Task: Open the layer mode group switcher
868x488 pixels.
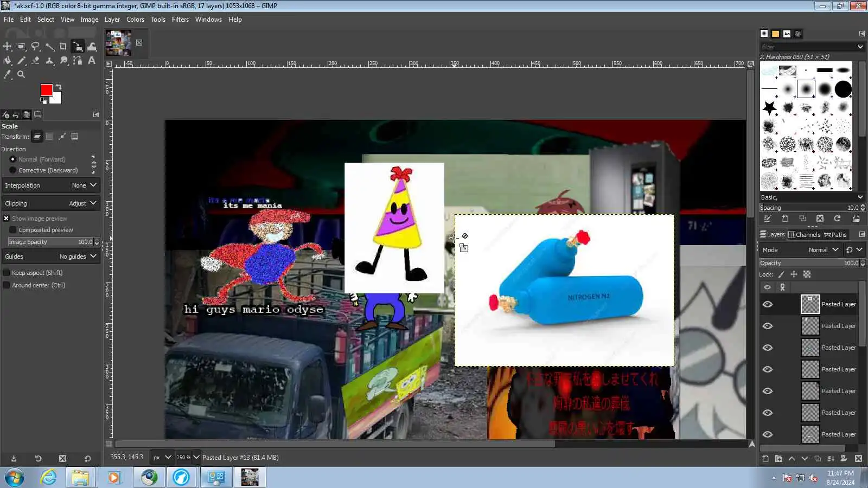Action: click(854, 250)
